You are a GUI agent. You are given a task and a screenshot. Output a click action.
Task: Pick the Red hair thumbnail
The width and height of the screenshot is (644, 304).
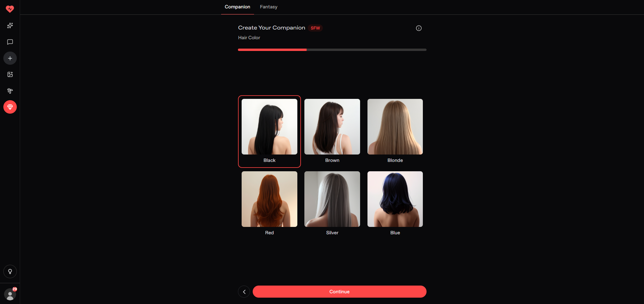coord(269,199)
